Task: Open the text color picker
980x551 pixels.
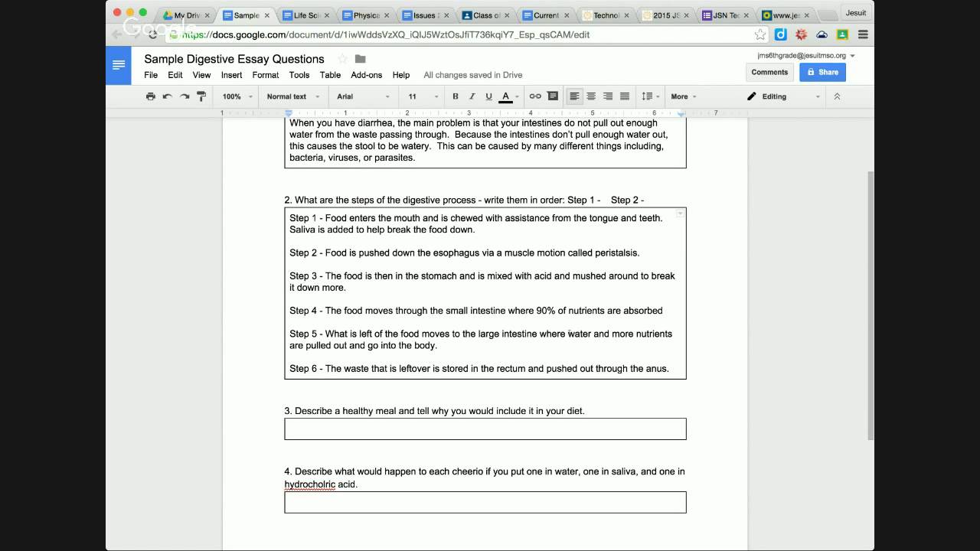Action: pos(508,96)
